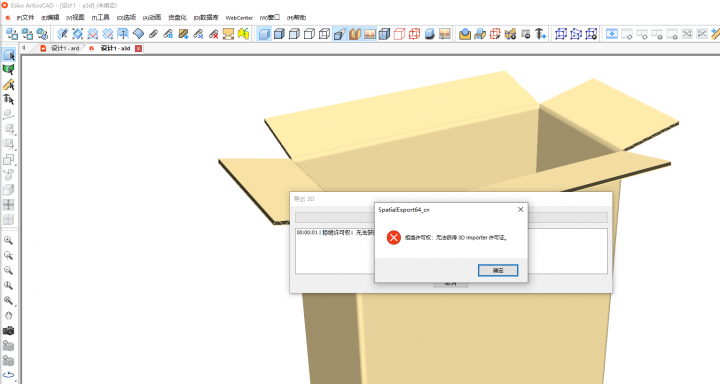Select the zoom magnifier tool in sidebar

pyautogui.click(x=8, y=240)
